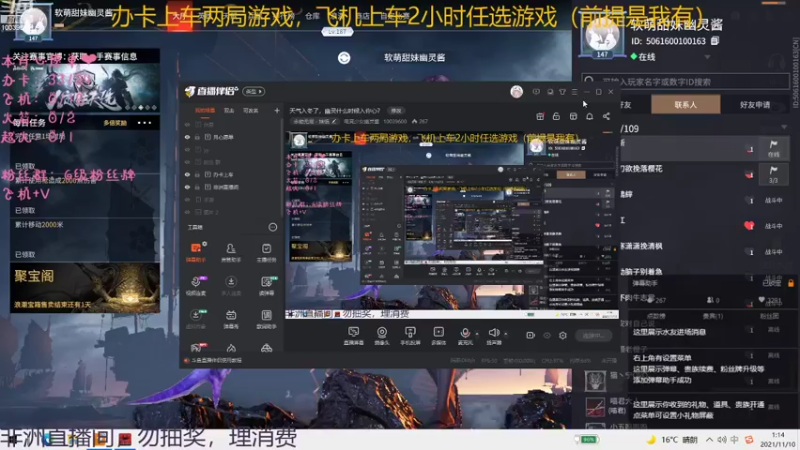Image resolution: width=800 pixels, height=450 pixels.
Task: Toggle visibility of the 图片 2 source
Action: coord(187,212)
